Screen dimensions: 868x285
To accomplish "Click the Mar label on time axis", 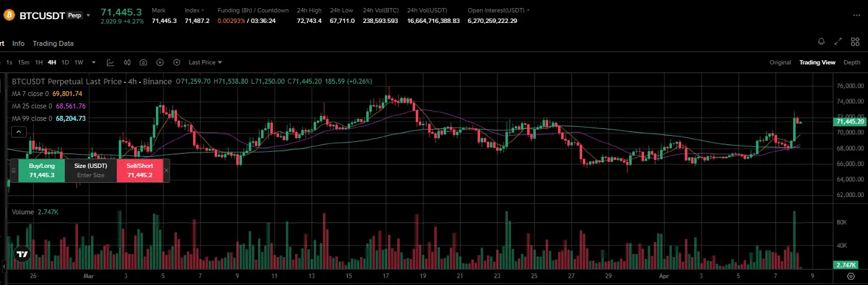I will point(88,276).
